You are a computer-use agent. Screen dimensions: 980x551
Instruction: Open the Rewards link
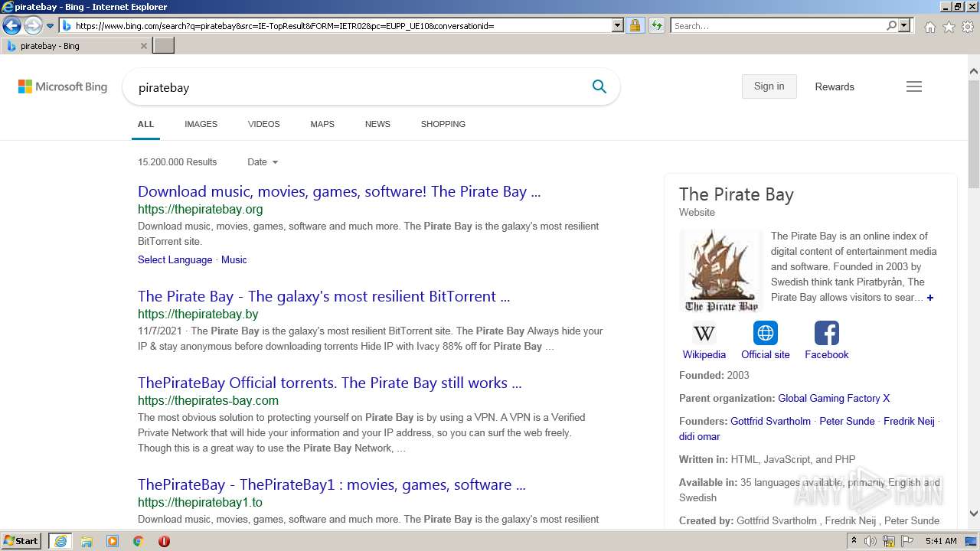835,87
